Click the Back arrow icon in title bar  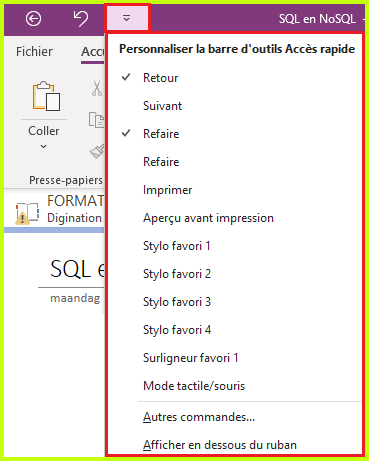(x=34, y=18)
